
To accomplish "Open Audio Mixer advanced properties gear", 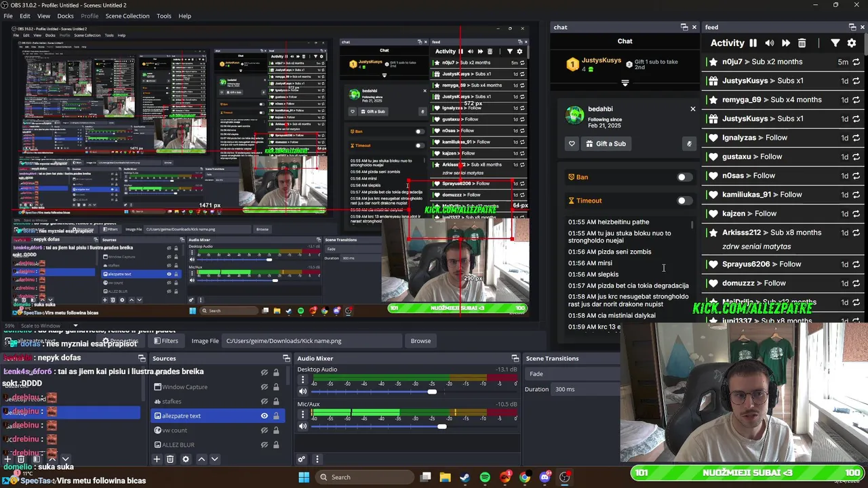I will [x=302, y=460].
